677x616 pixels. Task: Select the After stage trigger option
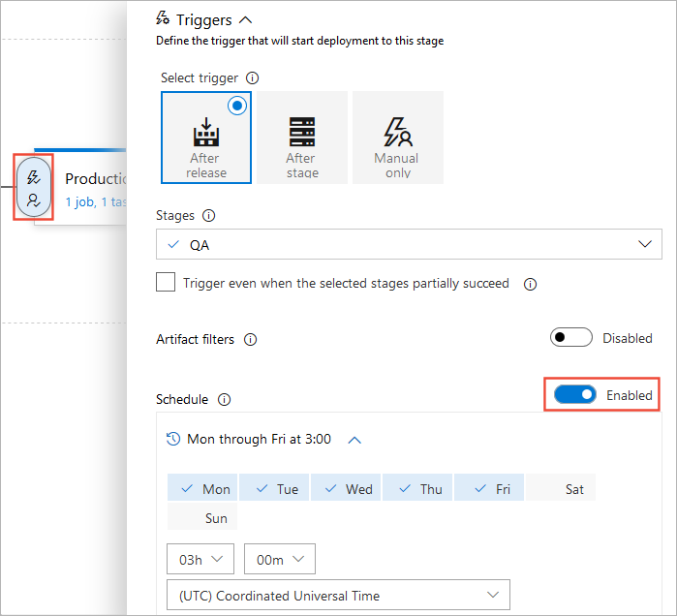[302, 138]
